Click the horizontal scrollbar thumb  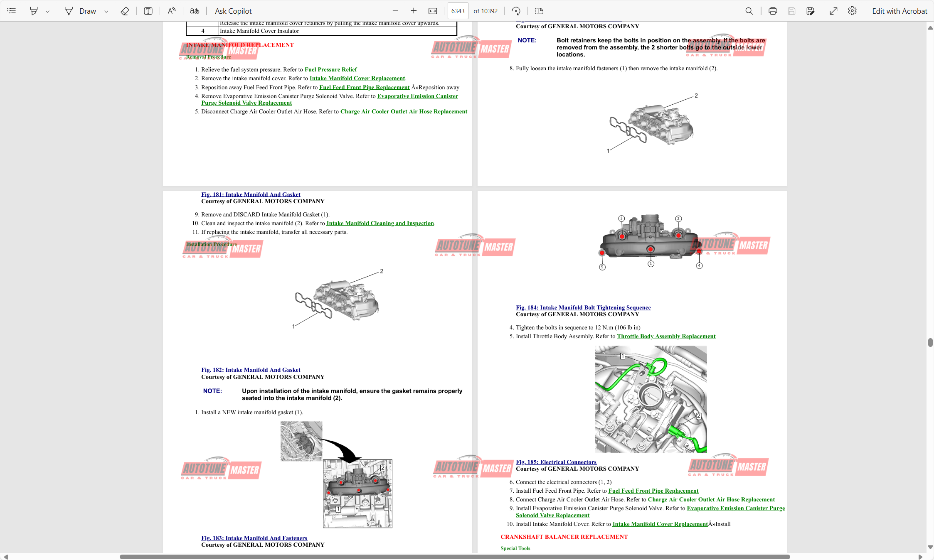click(454, 557)
